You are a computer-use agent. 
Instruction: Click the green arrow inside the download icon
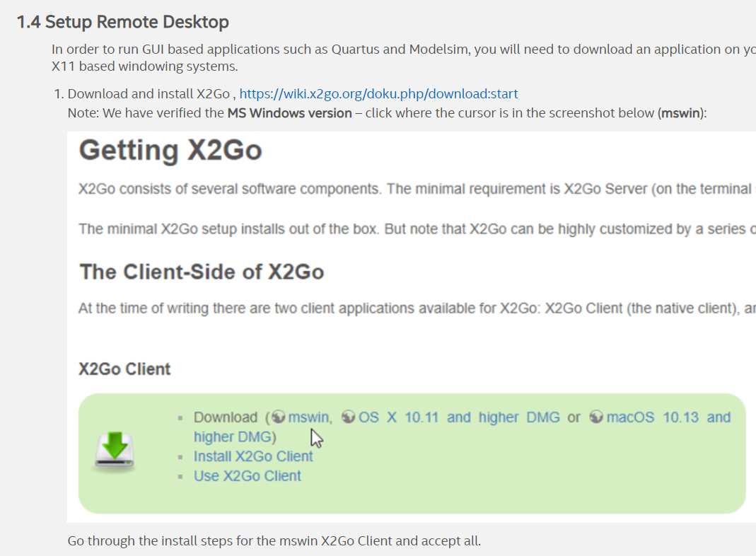pos(114,446)
